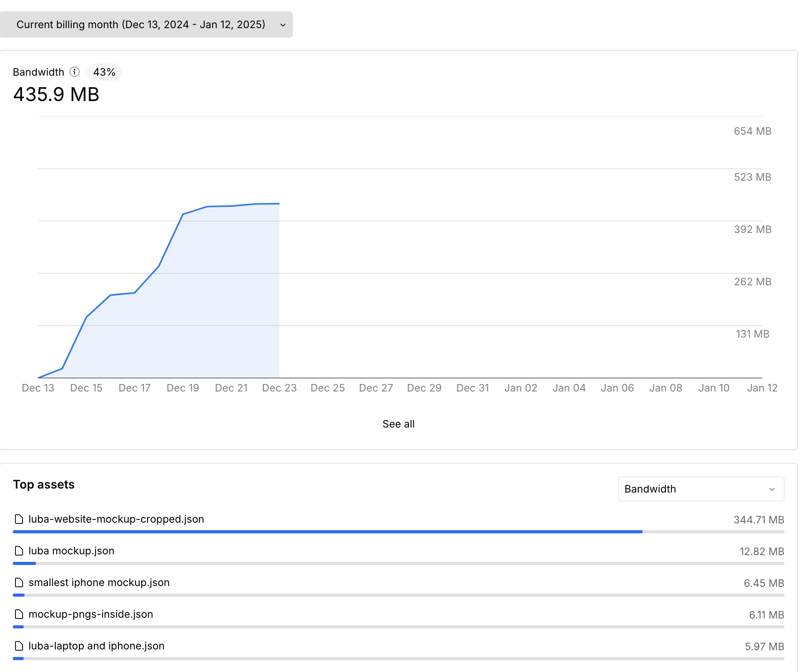Image resolution: width=802 pixels, height=672 pixels.
Task: Click the Bandwidth chart title
Action: coord(38,72)
